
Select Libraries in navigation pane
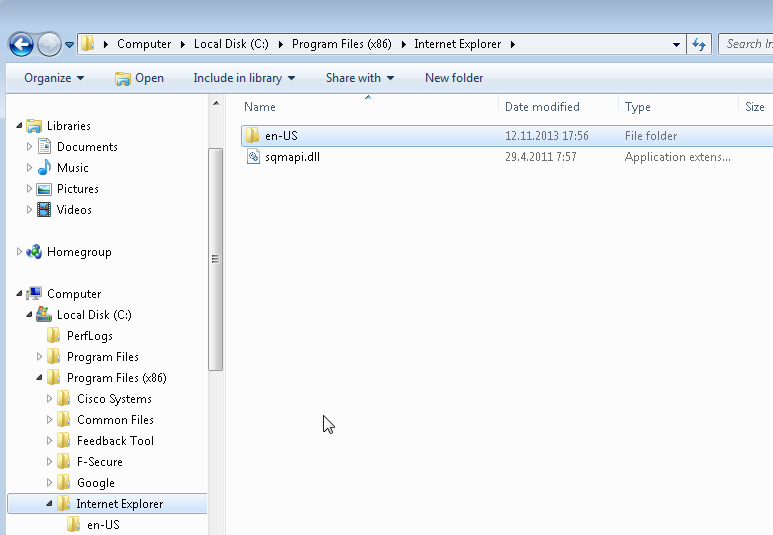(69, 126)
